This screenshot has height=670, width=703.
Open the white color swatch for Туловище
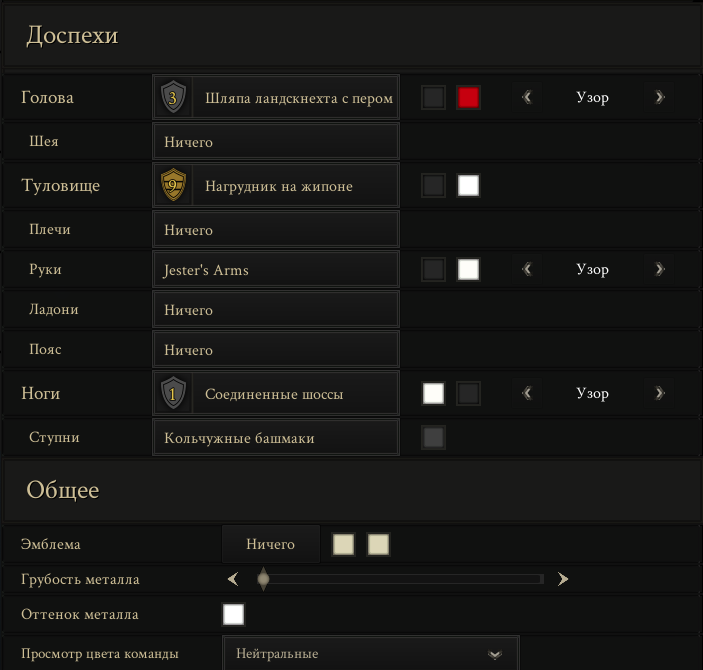[x=468, y=185]
